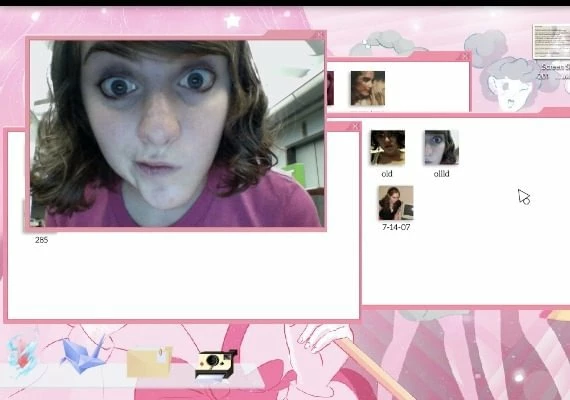Open the thumbnail labeled old
570x400 pixels.
[388, 147]
